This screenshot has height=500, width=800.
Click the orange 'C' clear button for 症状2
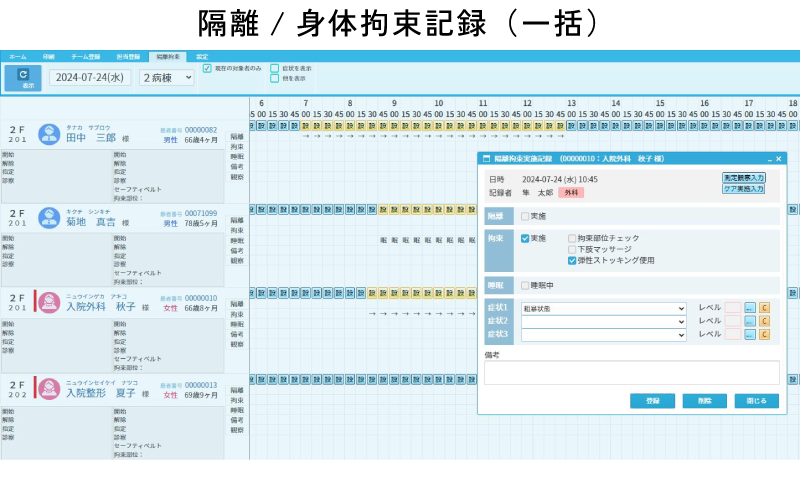(764, 321)
